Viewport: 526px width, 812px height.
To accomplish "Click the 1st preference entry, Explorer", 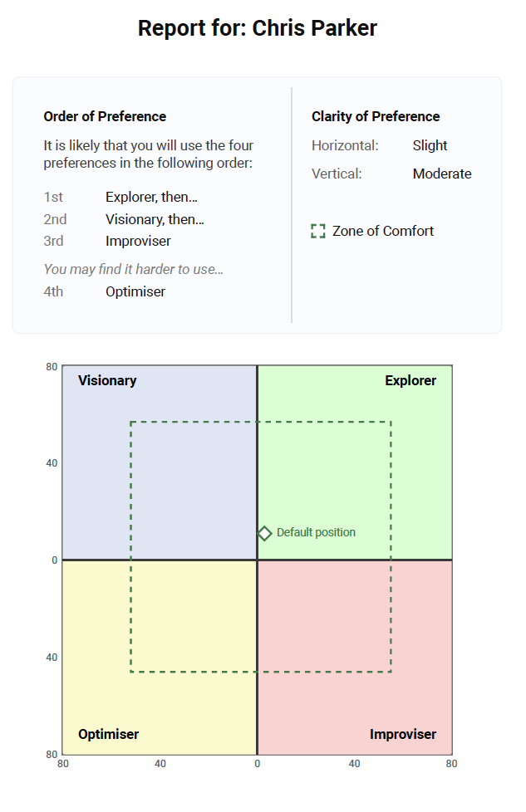I will [151, 197].
